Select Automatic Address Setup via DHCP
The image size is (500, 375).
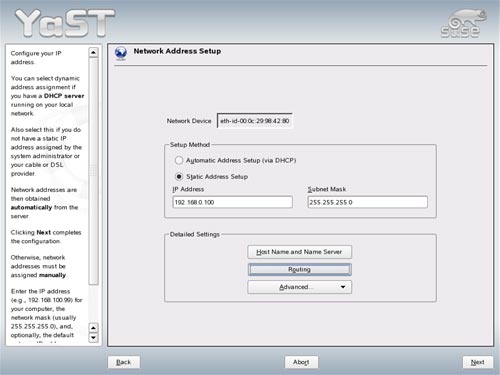[179, 160]
